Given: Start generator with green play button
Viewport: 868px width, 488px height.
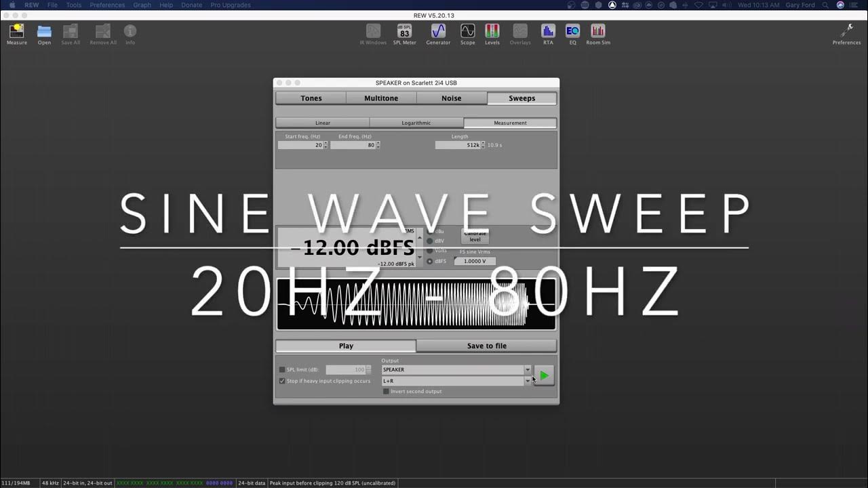Looking at the screenshot, I should pyautogui.click(x=544, y=375).
